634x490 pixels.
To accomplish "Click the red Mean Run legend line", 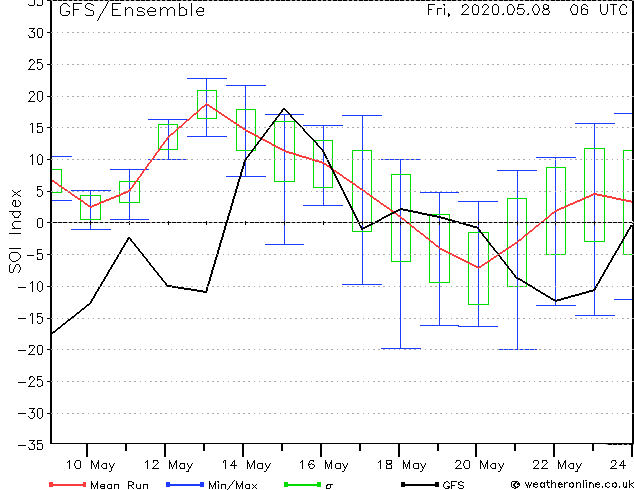I will 67,484.
